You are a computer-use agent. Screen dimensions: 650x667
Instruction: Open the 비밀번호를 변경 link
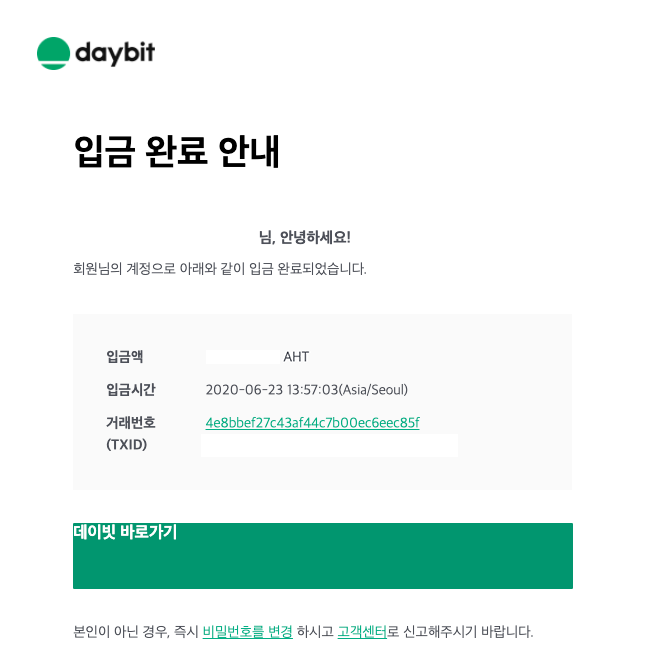[x=248, y=631]
